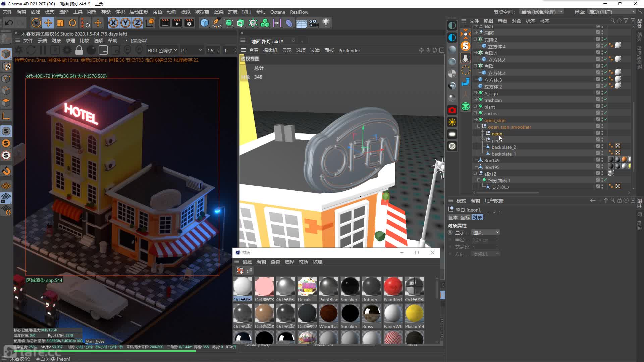Viewport: 644px width, 362px height.
Task: Toggle X axis lock
Action: (x=113, y=23)
